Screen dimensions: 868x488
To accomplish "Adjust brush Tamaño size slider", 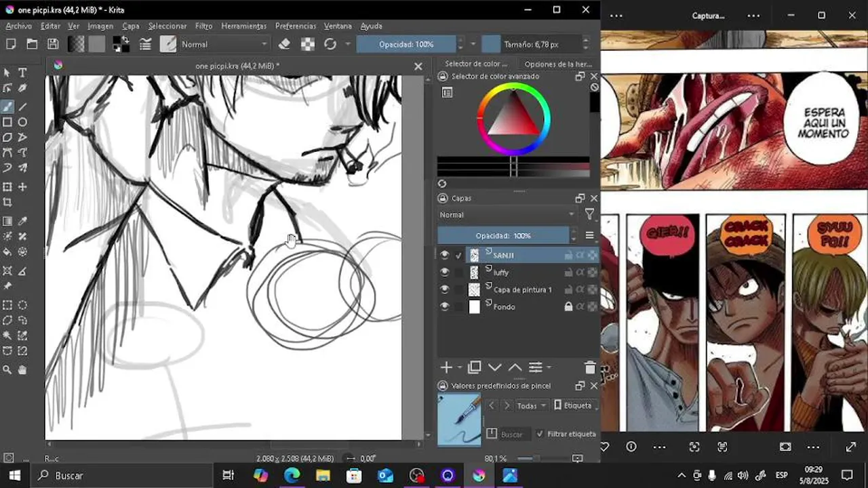I will click(531, 44).
